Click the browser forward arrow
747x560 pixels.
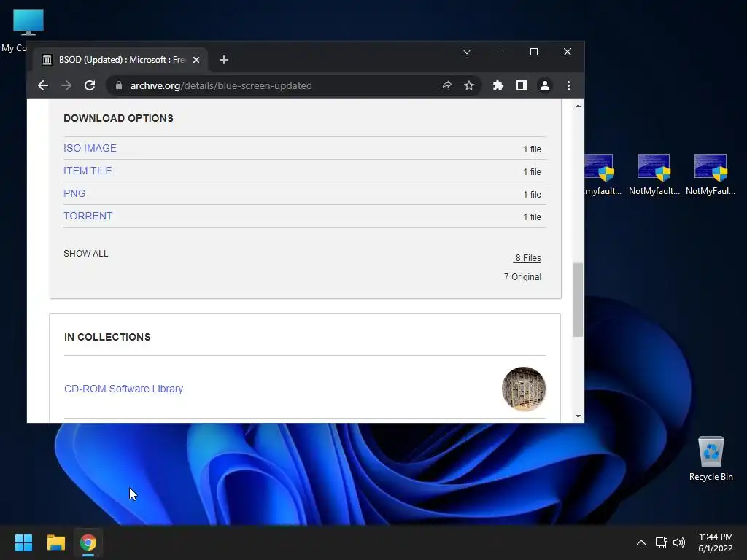point(66,85)
